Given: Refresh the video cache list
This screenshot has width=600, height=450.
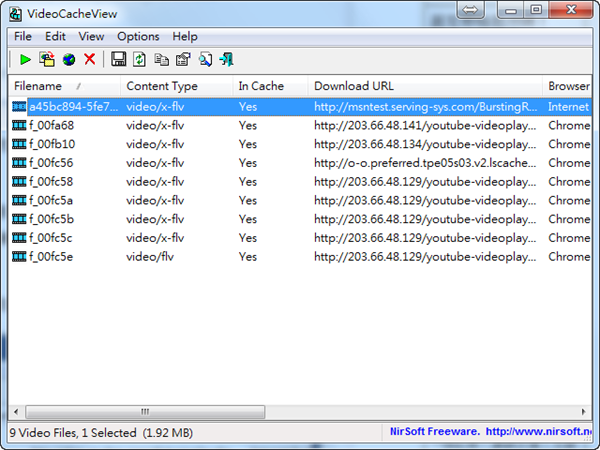Looking at the screenshot, I should tap(139, 60).
